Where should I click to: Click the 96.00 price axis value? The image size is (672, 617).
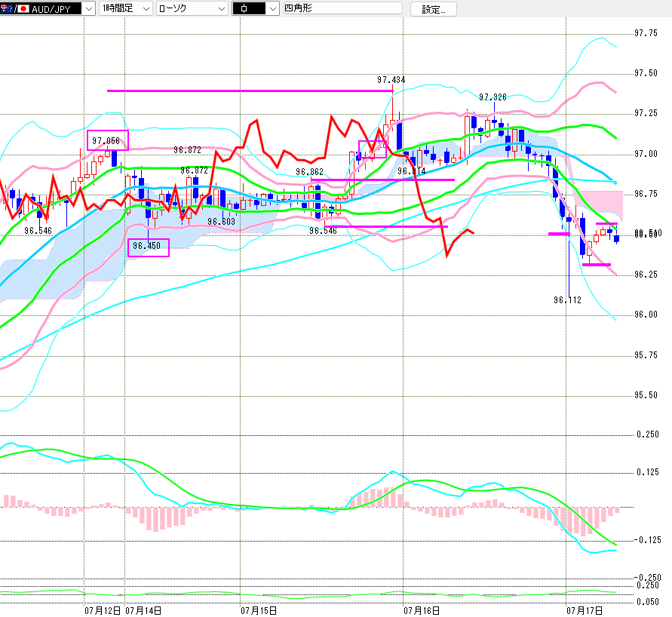646,315
